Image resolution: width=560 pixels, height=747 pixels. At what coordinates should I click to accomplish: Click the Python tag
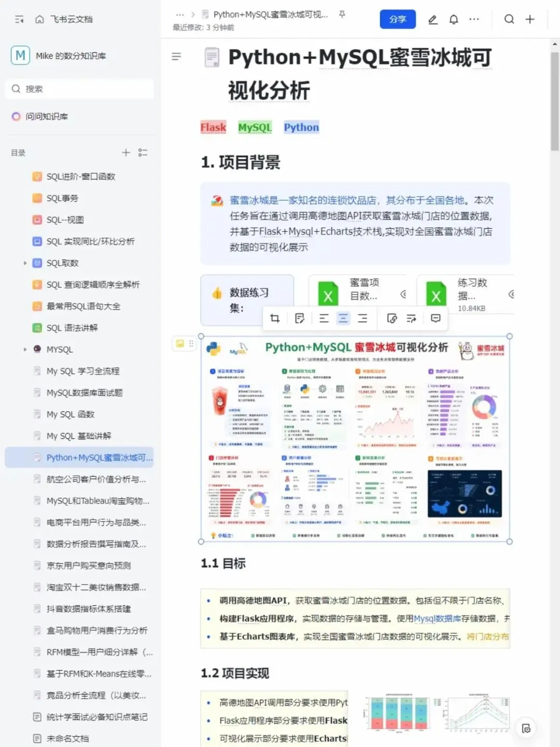[x=301, y=128]
